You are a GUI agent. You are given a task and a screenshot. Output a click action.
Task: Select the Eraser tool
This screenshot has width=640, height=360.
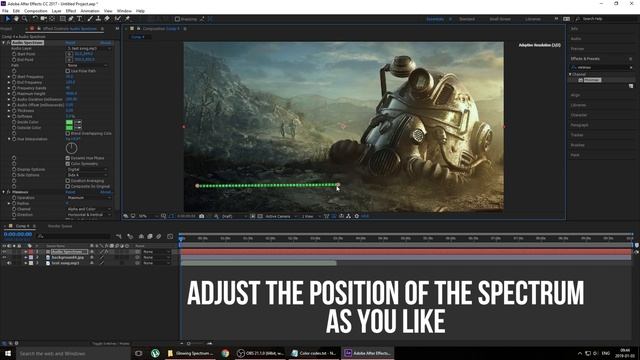coord(107,19)
